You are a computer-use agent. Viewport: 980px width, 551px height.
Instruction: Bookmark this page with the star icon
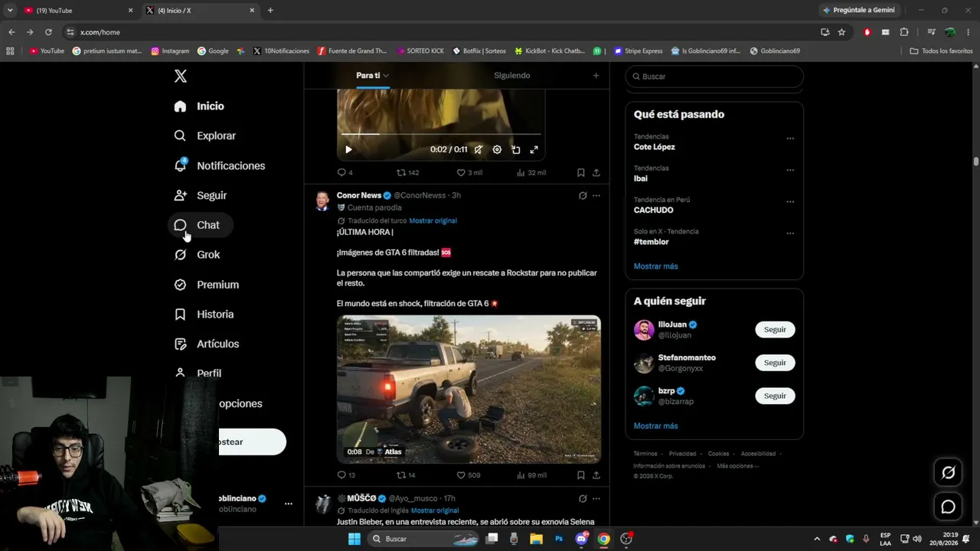tap(841, 32)
